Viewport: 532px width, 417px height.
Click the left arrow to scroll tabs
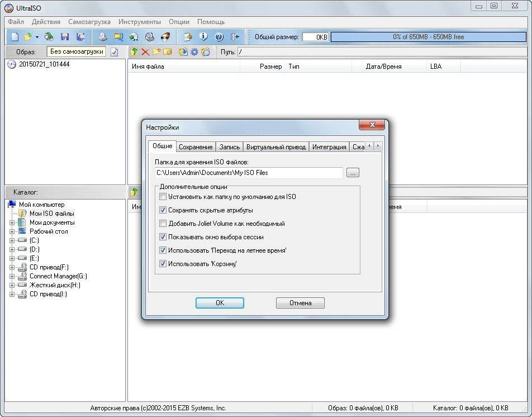(x=369, y=146)
